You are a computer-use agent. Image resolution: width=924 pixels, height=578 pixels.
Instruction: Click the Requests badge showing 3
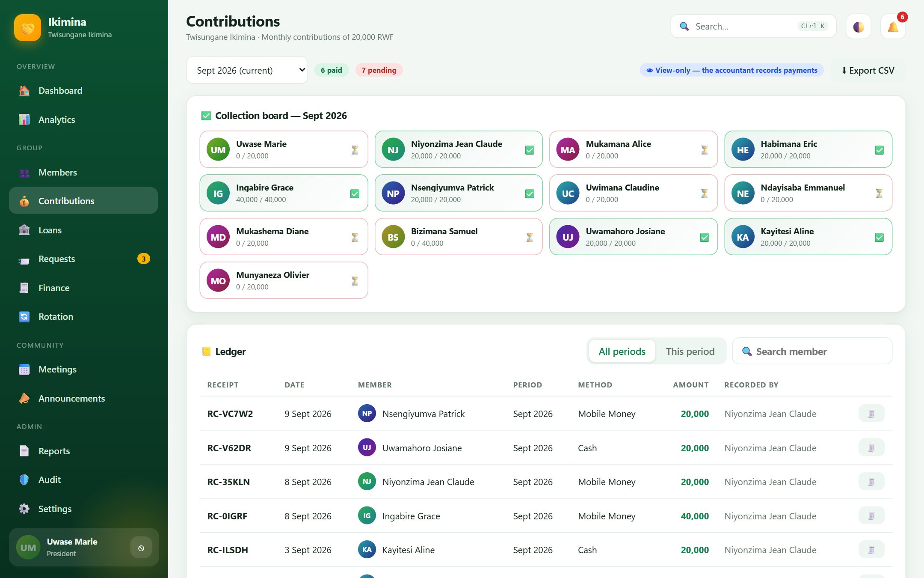click(143, 259)
